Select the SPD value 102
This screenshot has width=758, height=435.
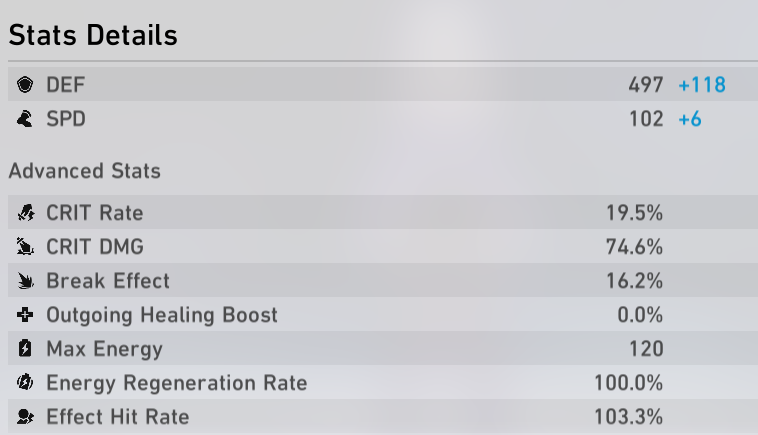(646, 119)
